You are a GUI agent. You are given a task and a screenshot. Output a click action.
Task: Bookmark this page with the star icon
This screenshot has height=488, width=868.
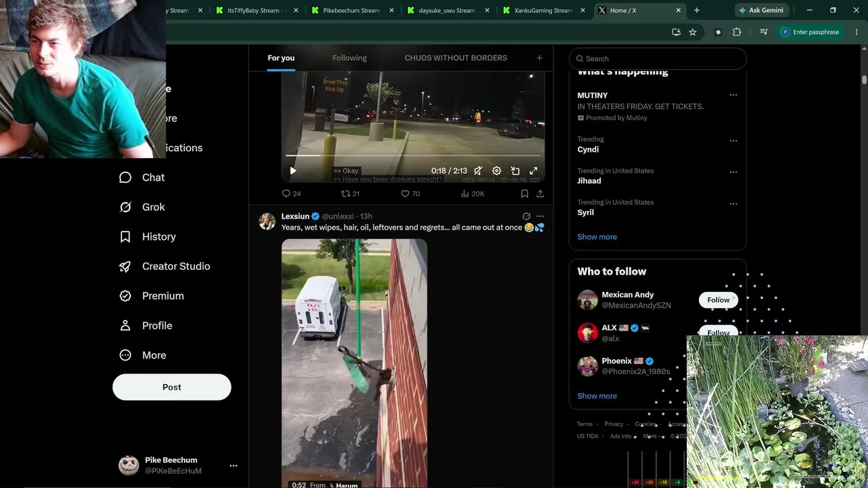[692, 32]
